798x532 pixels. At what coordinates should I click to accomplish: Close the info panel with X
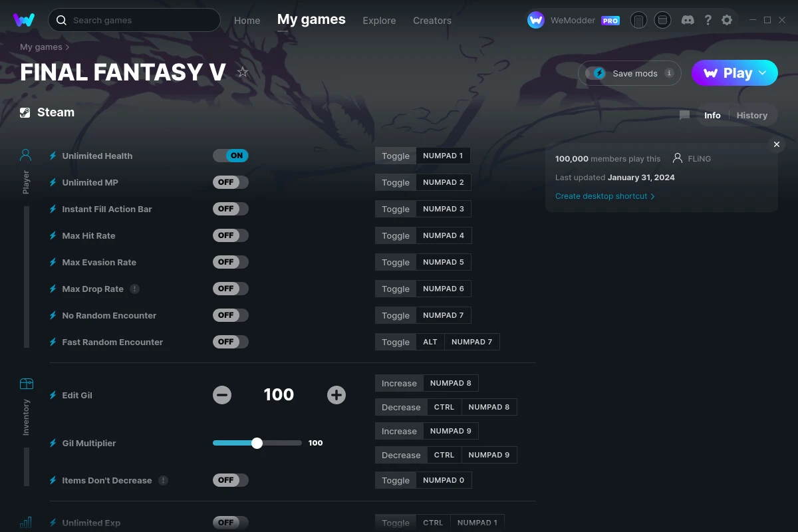tap(777, 144)
